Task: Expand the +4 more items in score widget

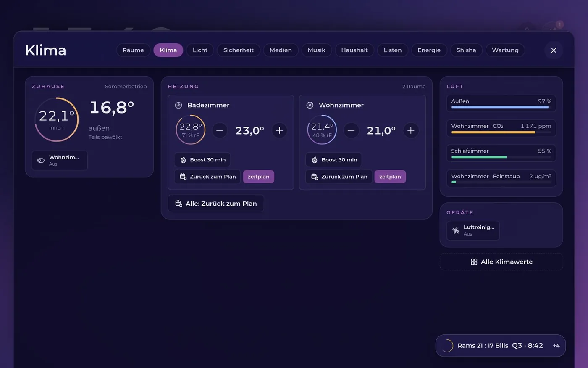Action: tap(556, 346)
